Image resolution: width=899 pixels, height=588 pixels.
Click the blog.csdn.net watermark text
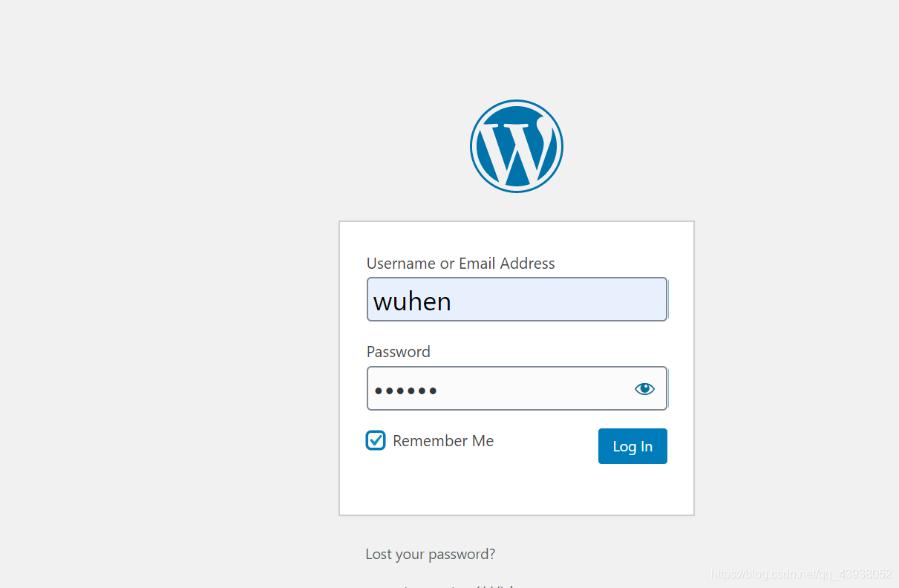click(x=802, y=574)
